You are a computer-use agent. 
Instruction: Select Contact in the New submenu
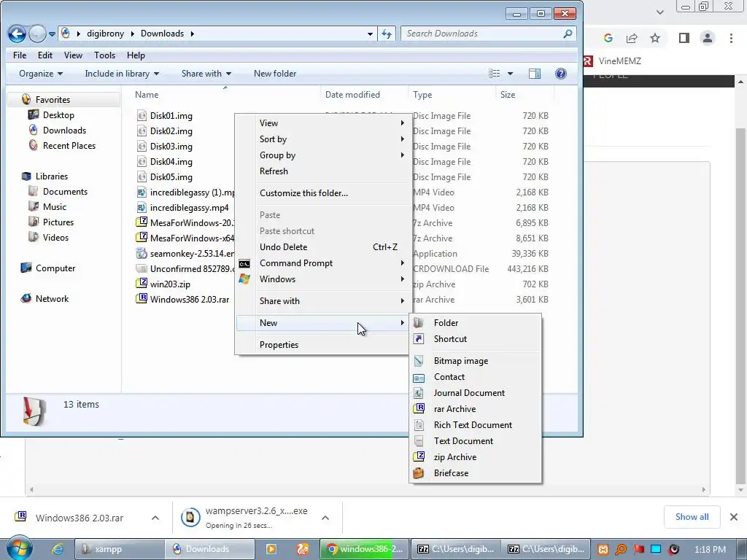476,377
